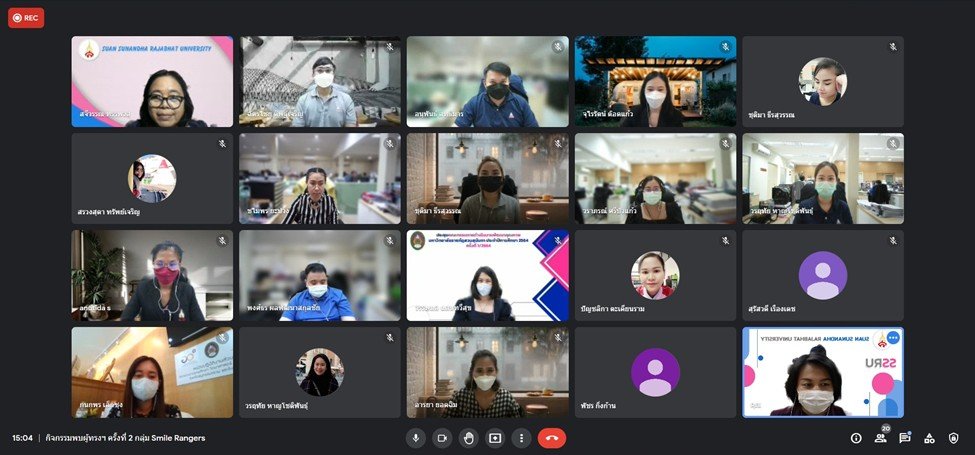The width and height of the screenshot is (975, 455).
Task: Open the chat panel
Action: coord(905,438)
